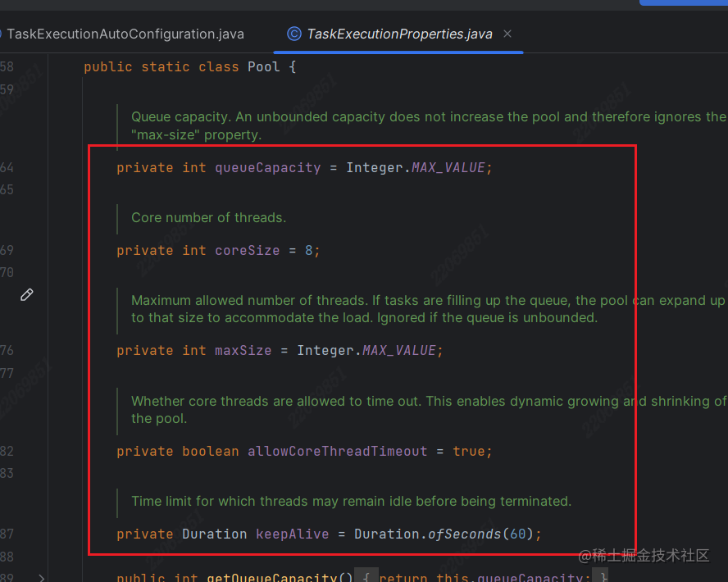728x582 pixels.
Task: Click line number 64 in the gutter
Action: point(7,168)
